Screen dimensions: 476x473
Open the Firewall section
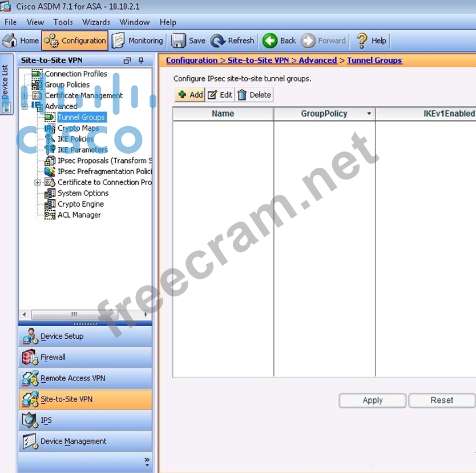(x=53, y=357)
